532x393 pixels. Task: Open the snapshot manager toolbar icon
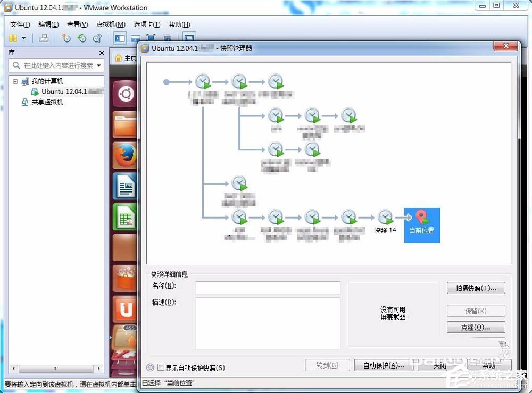98,38
